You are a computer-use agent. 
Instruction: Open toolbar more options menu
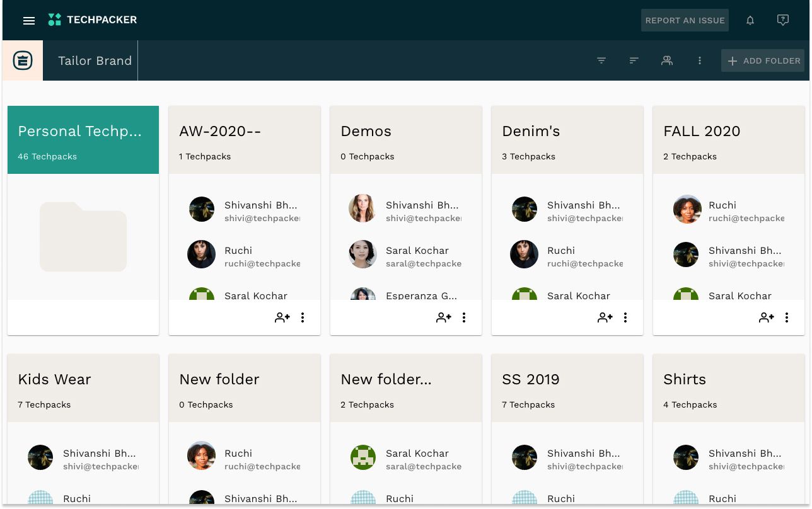click(x=700, y=60)
